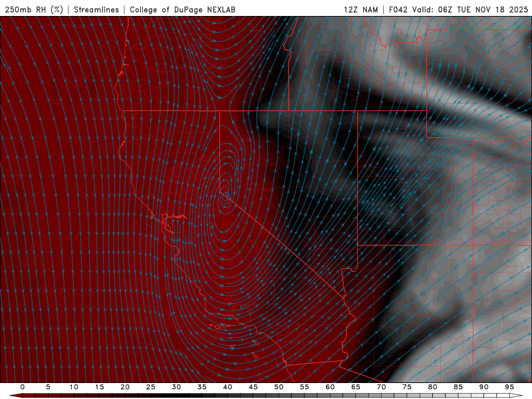Click the dark red left end of the colorbar
Image resolution: width=532 pixels, height=399 pixels.
(15, 396)
